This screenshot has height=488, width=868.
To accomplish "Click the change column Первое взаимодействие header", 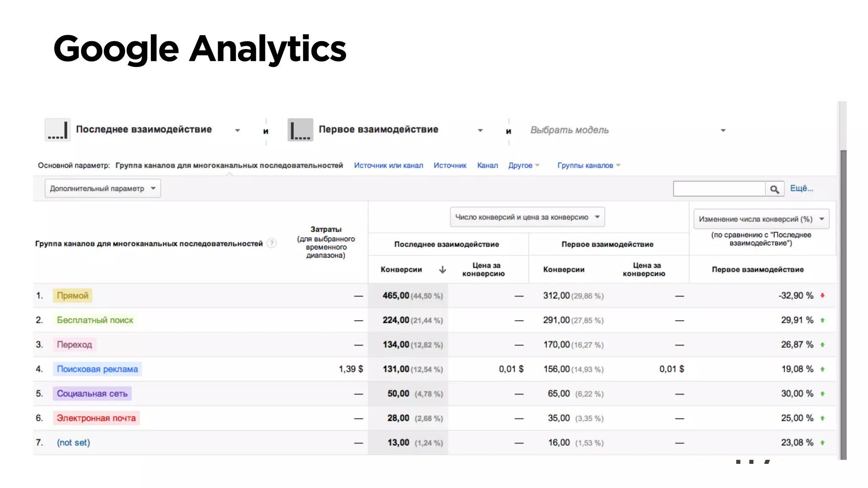I will 758,269.
